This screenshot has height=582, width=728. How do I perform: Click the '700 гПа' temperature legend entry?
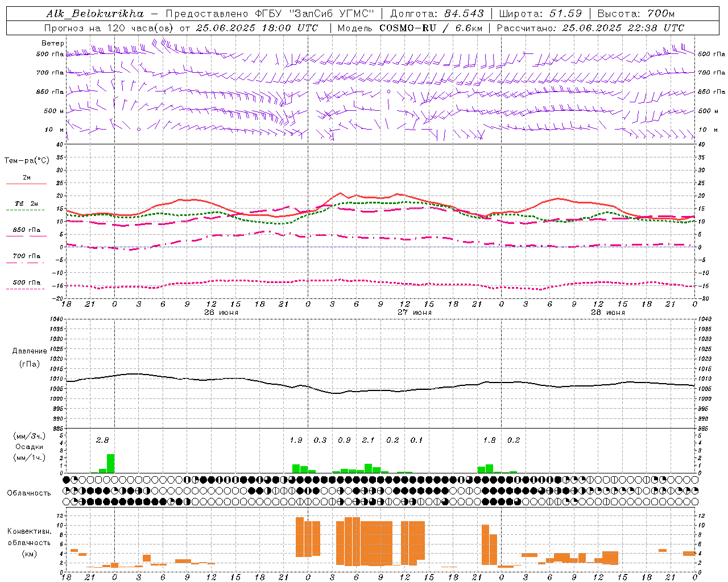coord(27,256)
